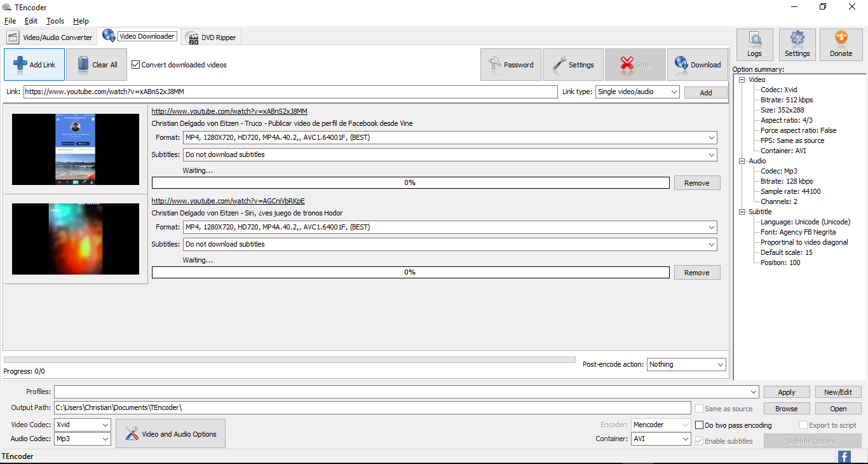Open the Help menu
The width and height of the screenshot is (868, 464).
pyautogui.click(x=81, y=21)
